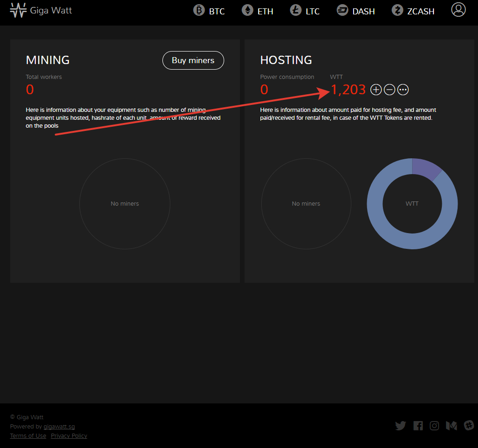Switch to ZCASH label in navigation
Viewport: 478px width, 448px height.
(421, 12)
